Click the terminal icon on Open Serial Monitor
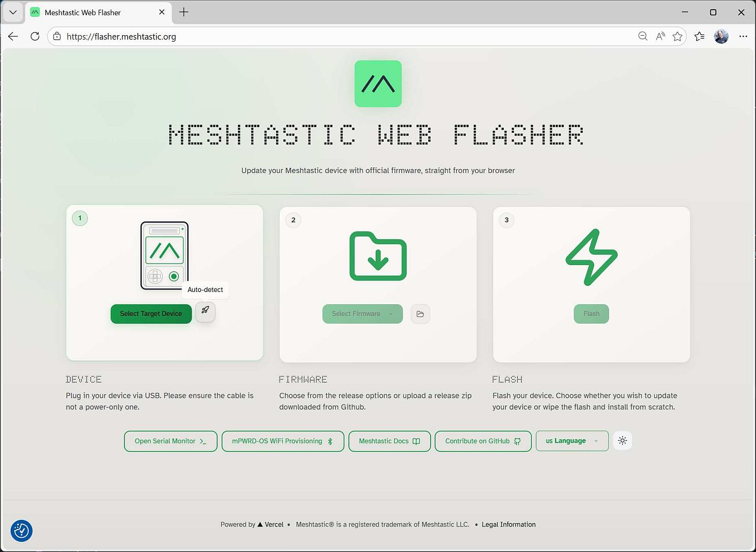Screen dimensions: 756x552 click(203, 441)
